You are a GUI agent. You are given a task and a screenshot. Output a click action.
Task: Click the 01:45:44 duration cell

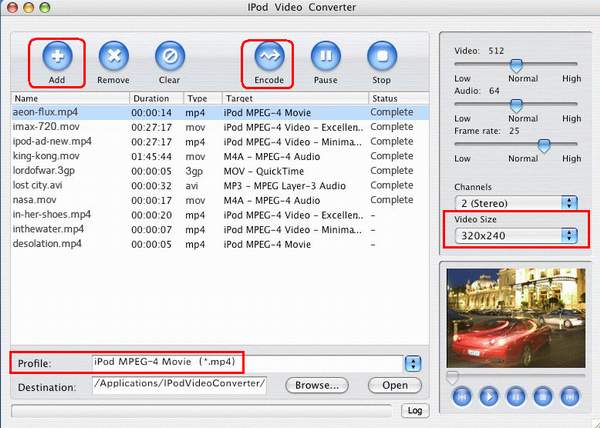pyautogui.click(x=152, y=157)
